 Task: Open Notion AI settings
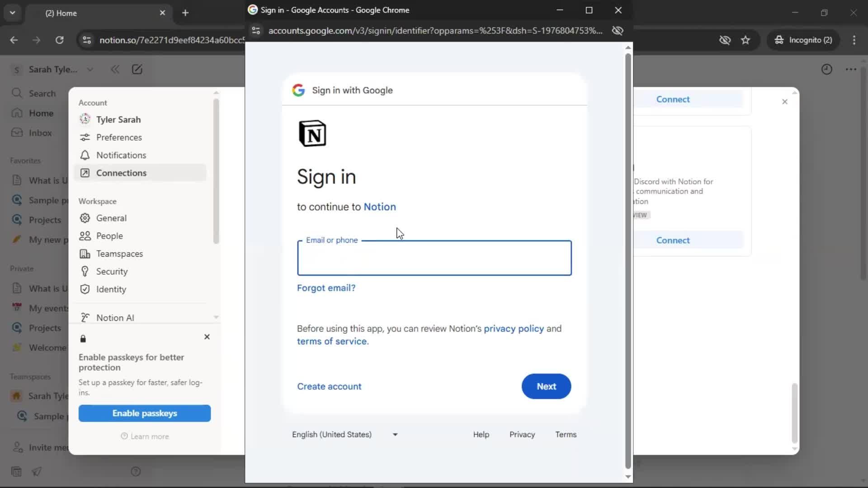140,318
